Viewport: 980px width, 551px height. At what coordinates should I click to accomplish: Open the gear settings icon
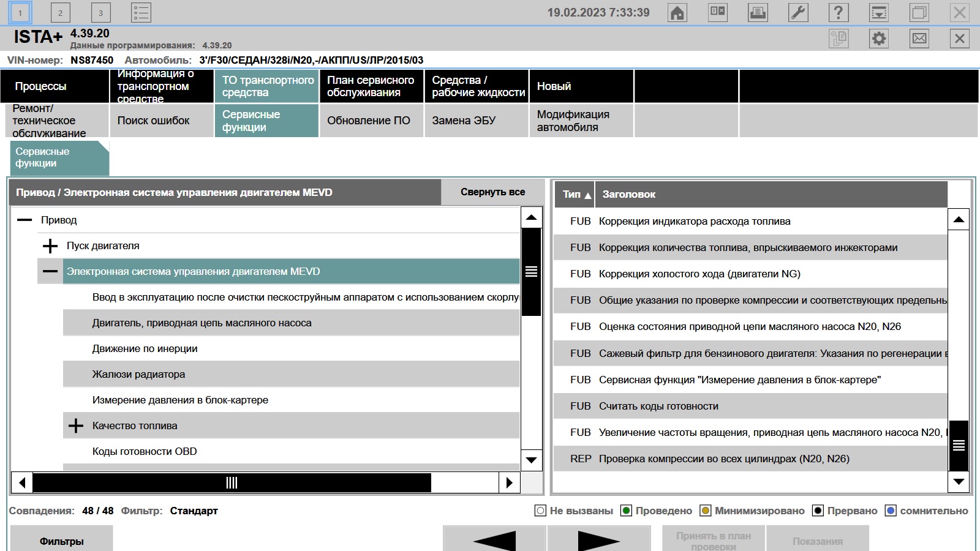[x=879, y=39]
